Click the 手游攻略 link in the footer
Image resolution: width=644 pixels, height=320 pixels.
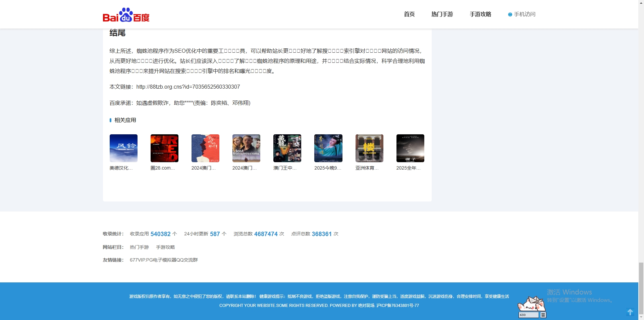165,247
